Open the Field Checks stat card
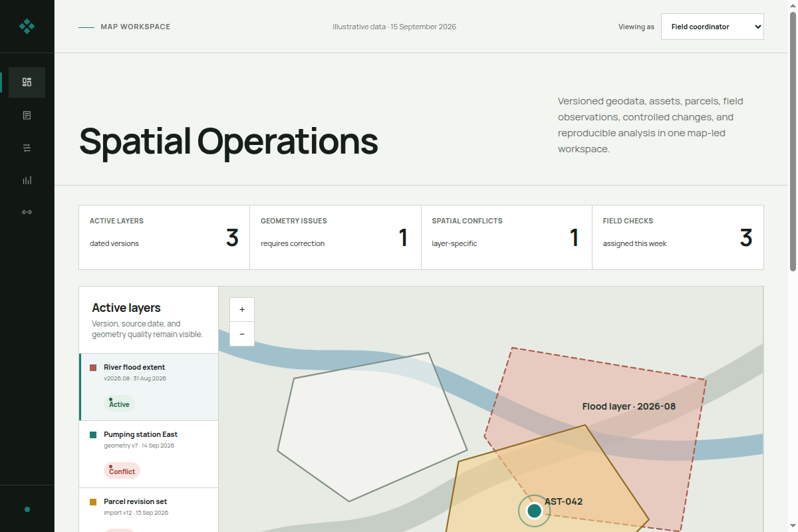The height and width of the screenshot is (532, 798). pos(678,237)
